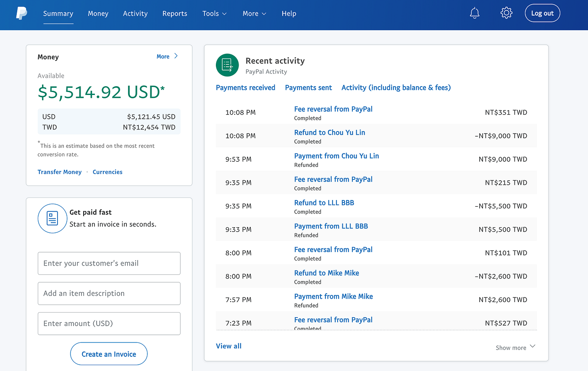Open the Reports navigation item
The image size is (588, 371).
[x=175, y=13]
